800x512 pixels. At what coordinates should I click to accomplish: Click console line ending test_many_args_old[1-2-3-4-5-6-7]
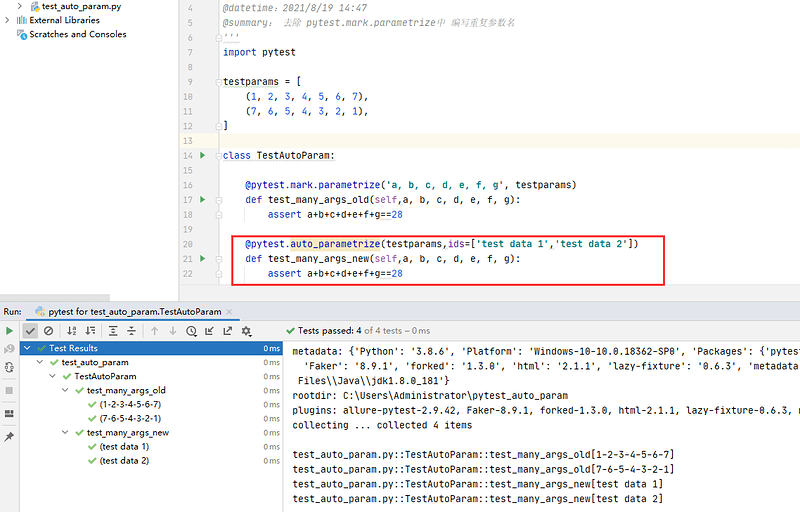pos(483,454)
